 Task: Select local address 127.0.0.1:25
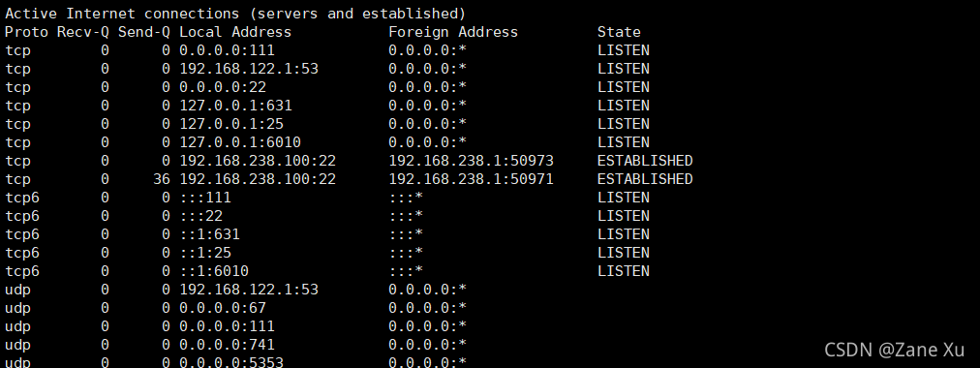click(x=231, y=124)
